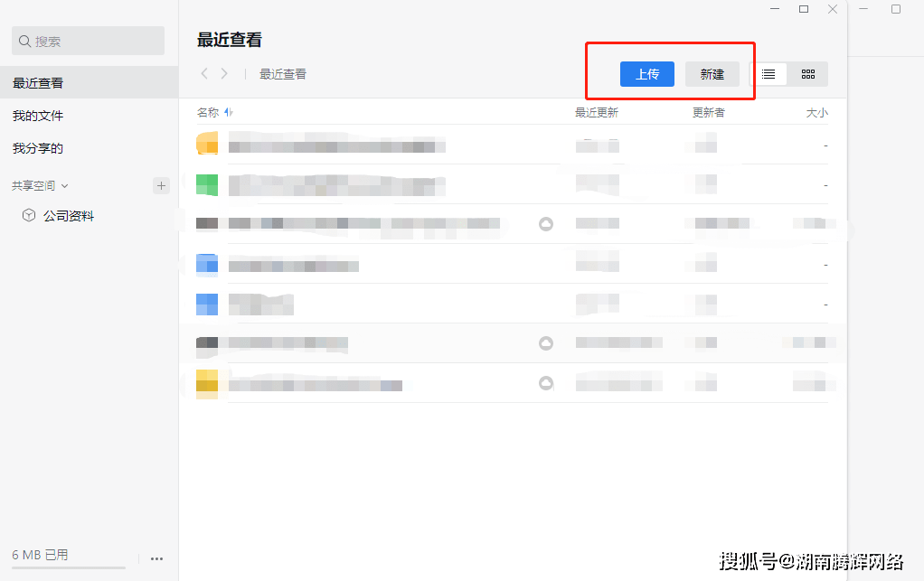Open the first orange folder icon
This screenshot has height=581, width=924.
(x=207, y=144)
